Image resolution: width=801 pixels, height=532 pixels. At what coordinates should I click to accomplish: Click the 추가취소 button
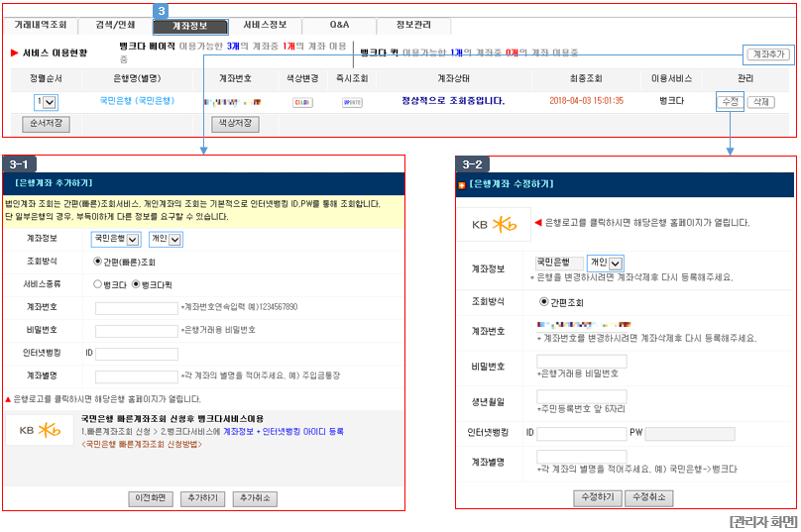pos(255,499)
